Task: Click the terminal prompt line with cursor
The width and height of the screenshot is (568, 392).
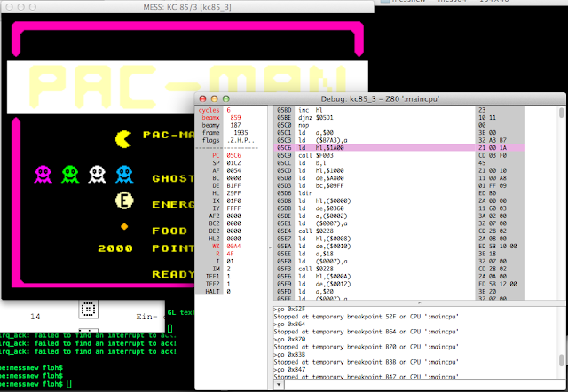Action: point(35,384)
